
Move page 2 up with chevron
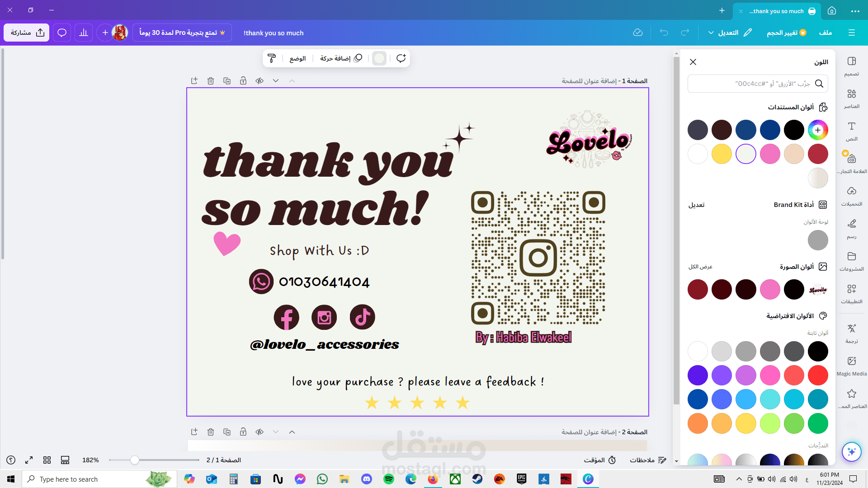pyautogui.click(x=292, y=432)
